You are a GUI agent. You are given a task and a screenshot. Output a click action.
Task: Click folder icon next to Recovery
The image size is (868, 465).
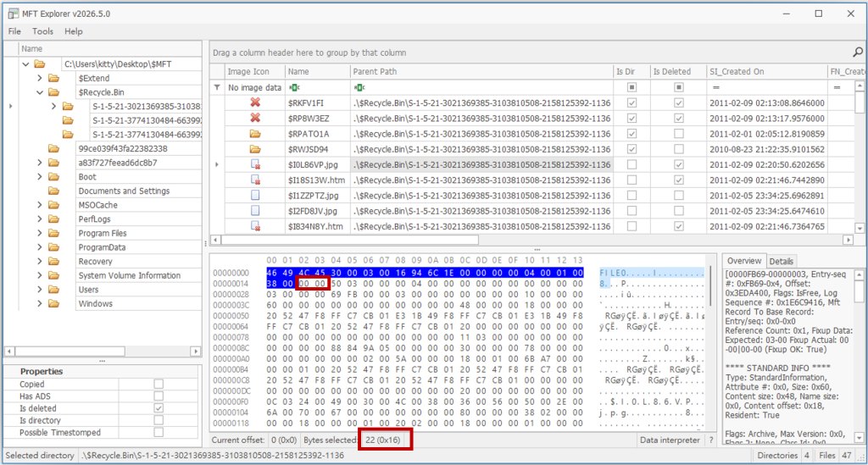(x=53, y=261)
